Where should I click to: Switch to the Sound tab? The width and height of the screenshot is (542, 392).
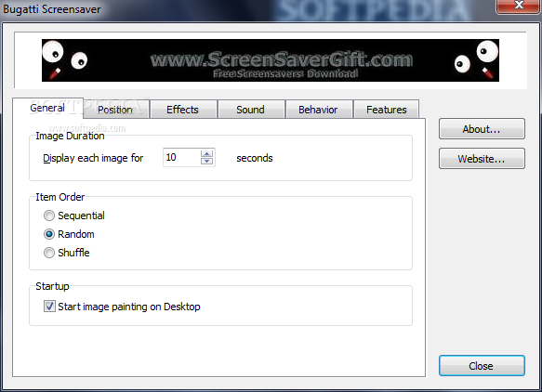point(251,110)
